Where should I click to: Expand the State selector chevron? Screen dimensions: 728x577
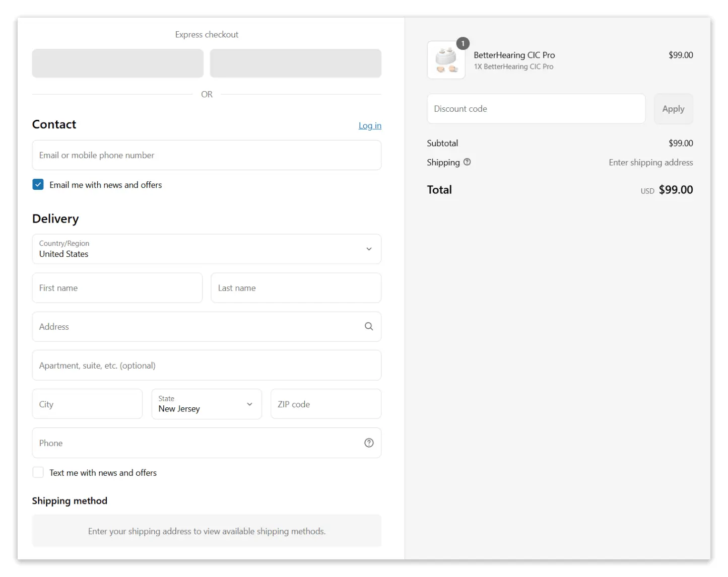coord(249,404)
